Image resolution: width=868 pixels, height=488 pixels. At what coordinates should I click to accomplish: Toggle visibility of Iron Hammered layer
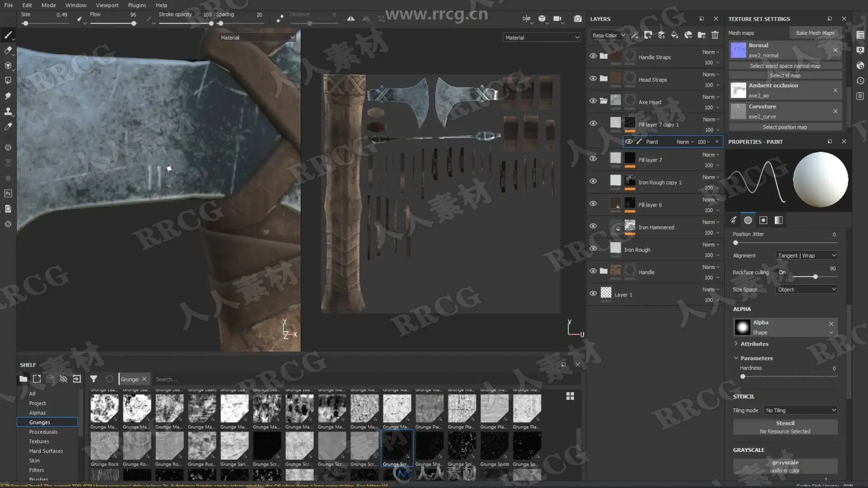point(593,226)
